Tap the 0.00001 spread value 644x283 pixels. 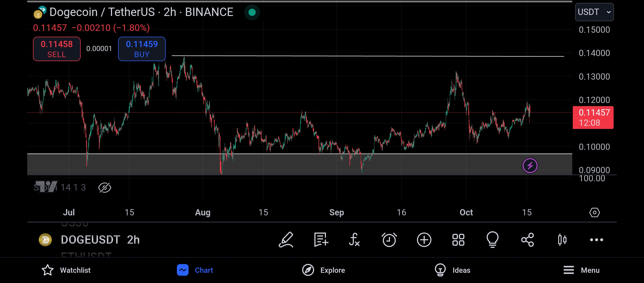tap(99, 49)
